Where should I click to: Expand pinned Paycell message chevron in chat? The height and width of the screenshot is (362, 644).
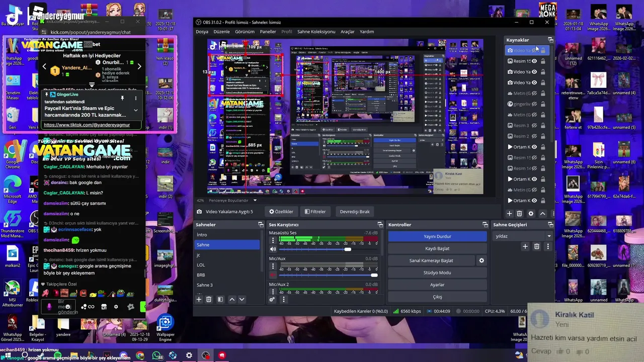pos(135,110)
